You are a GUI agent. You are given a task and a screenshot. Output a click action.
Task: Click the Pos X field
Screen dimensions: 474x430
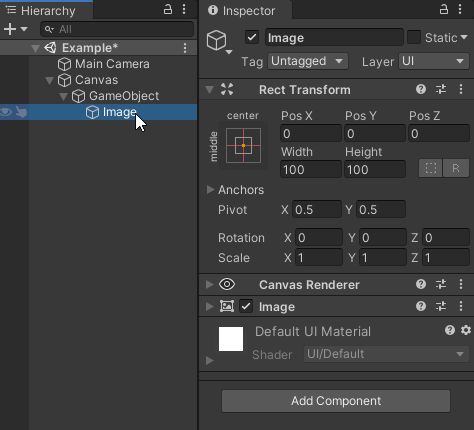coord(311,134)
